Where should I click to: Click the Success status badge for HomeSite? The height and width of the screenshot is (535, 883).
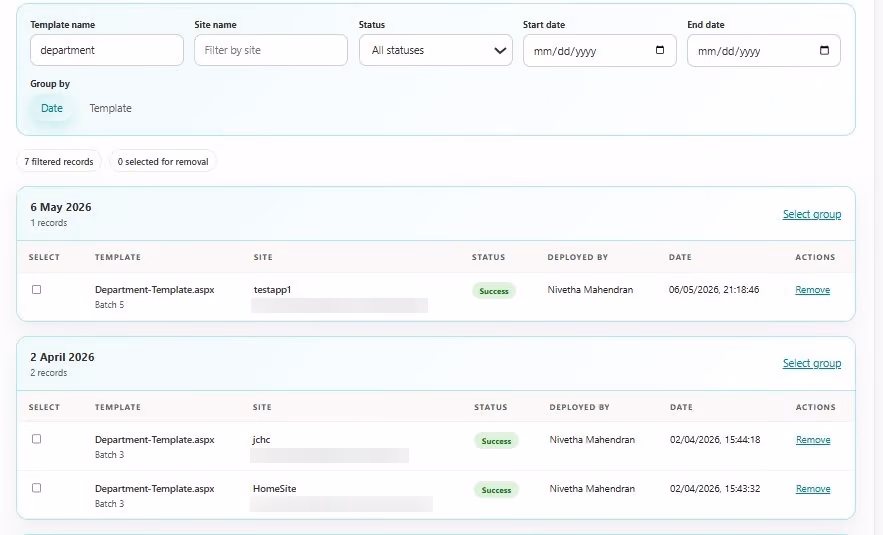click(496, 489)
